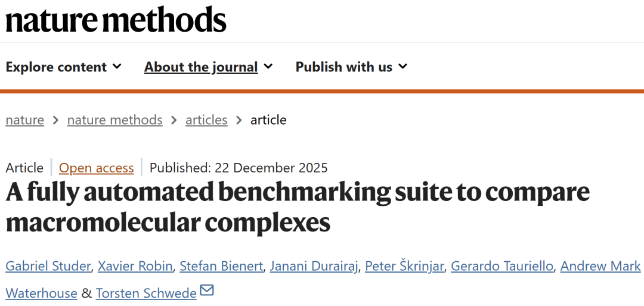Open author Xavier Robin's details

coord(135,266)
